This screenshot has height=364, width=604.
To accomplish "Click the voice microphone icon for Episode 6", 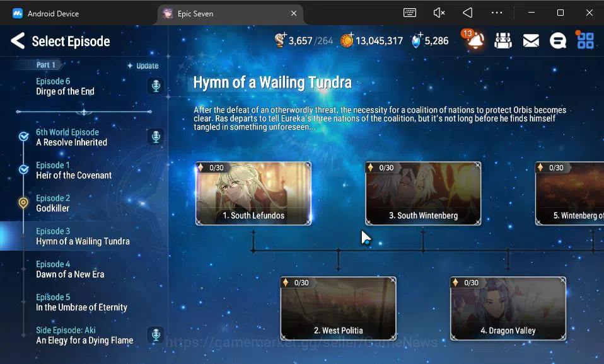I will [156, 86].
